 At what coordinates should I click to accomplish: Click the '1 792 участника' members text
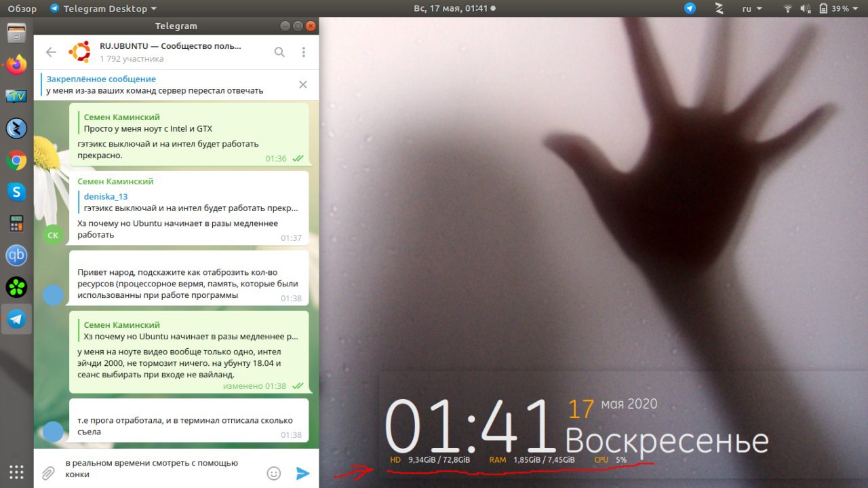click(x=132, y=59)
